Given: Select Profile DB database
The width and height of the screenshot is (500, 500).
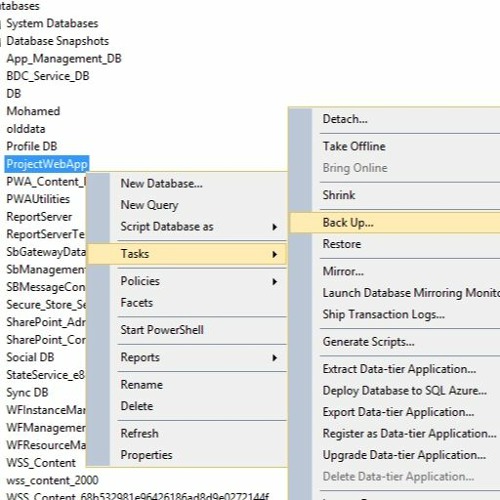Looking at the screenshot, I should point(32,146).
